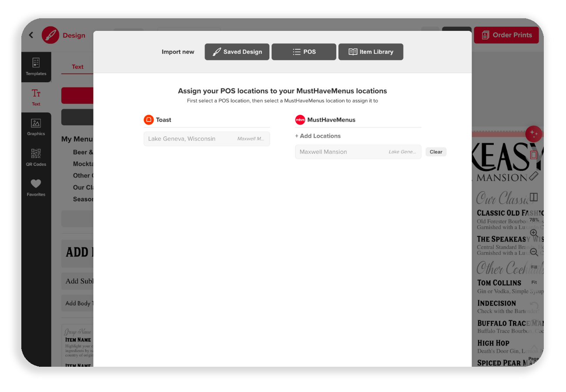Click + Add Locations
The height and width of the screenshot is (392, 566).
click(318, 136)
